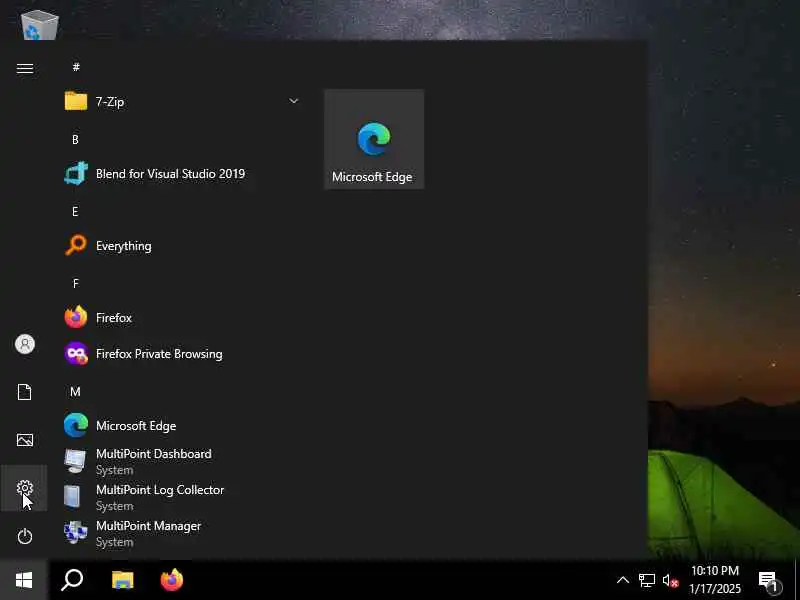This screenshot has width=800, height=600.
Task: Click the Blend for Visual Studio 2019 label
Action: coord(170,173)
